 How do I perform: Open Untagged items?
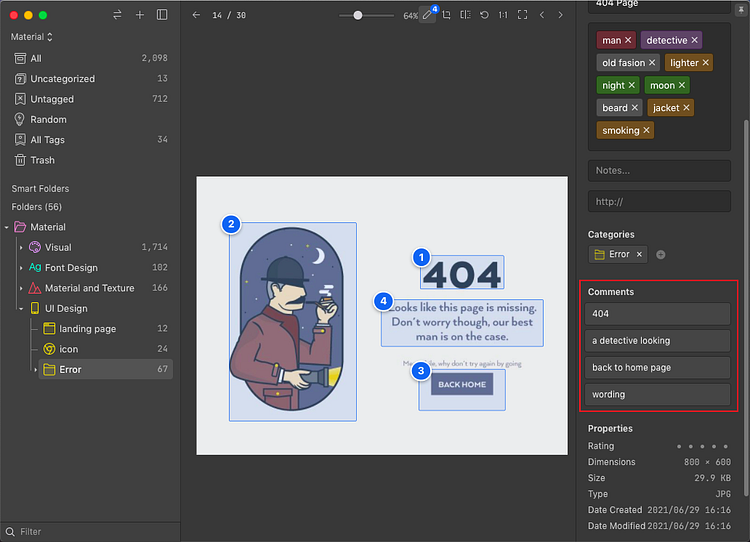pos(90,99)
